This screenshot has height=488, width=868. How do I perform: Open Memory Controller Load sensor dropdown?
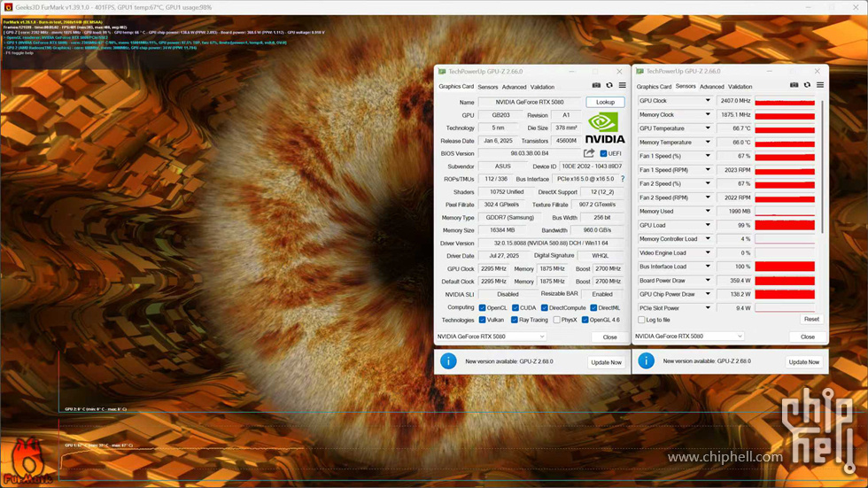[708, 239]
